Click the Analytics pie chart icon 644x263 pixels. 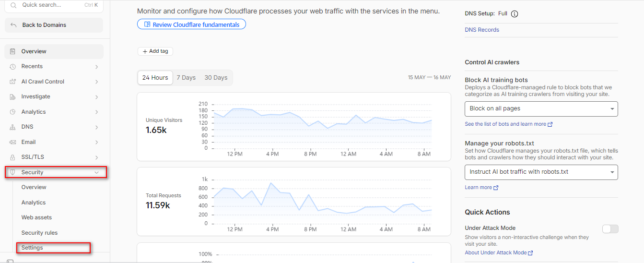pos(12,112)
